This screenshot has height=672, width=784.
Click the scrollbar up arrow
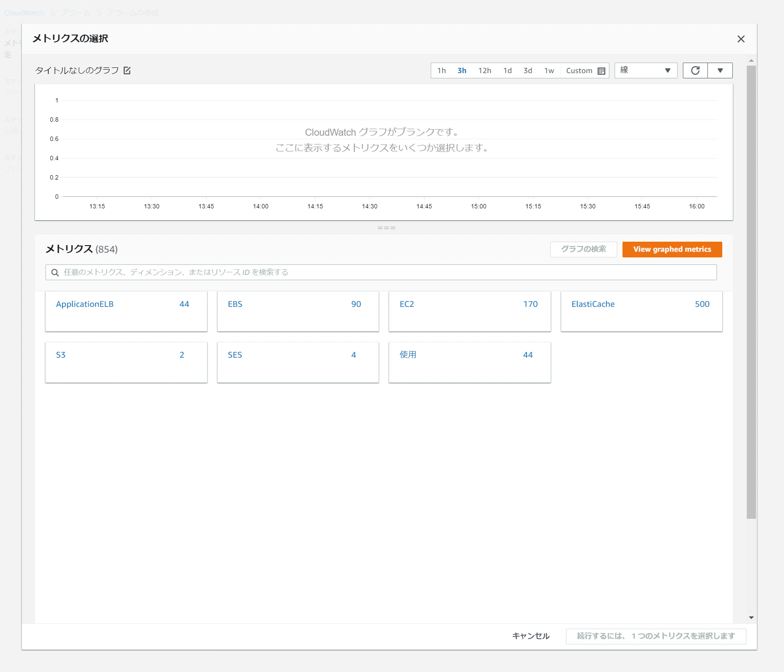coord(751,60)
